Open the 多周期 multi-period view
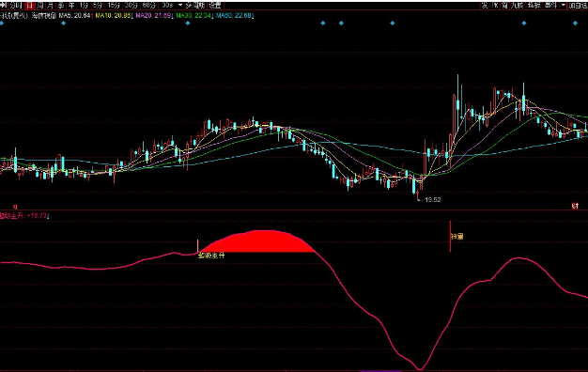 (x=195, y=6)
